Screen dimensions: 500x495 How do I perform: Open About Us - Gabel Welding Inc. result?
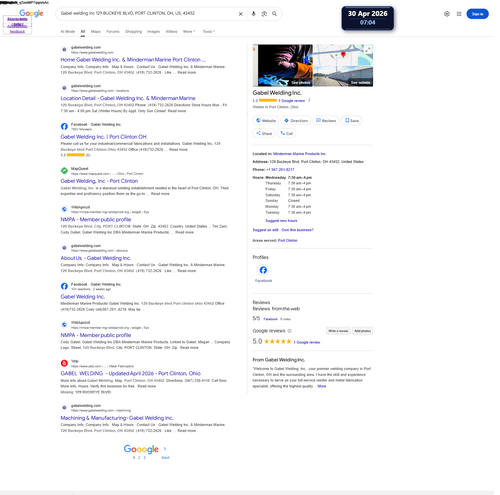[96, 258]
